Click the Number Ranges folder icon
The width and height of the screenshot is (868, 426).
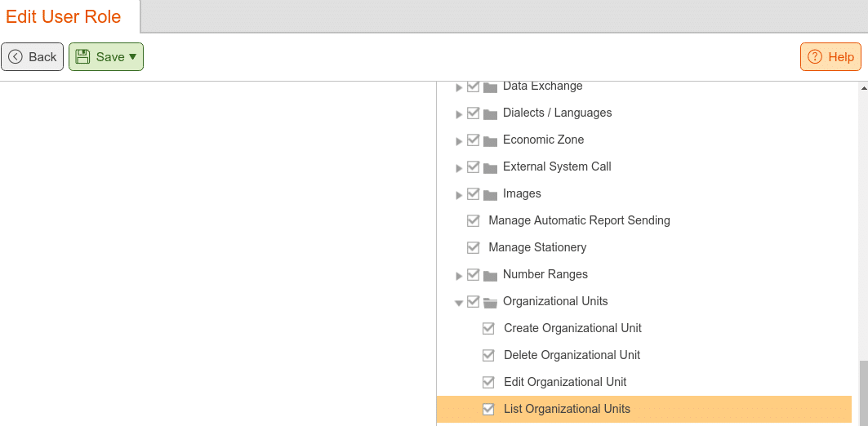pyautogui.click(x=490, y=276)
